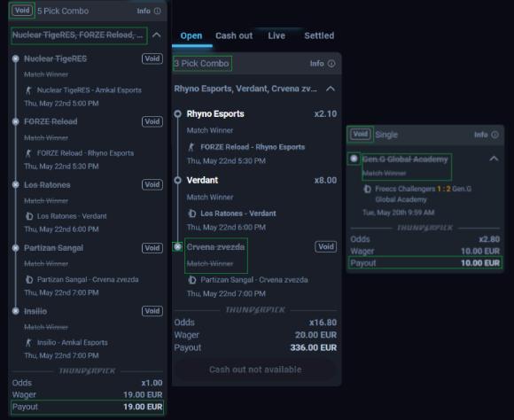Collapse the Rhyno Esports, Verdant combo picks
This screenshot has height=420, width=514.
pos(331,89)
